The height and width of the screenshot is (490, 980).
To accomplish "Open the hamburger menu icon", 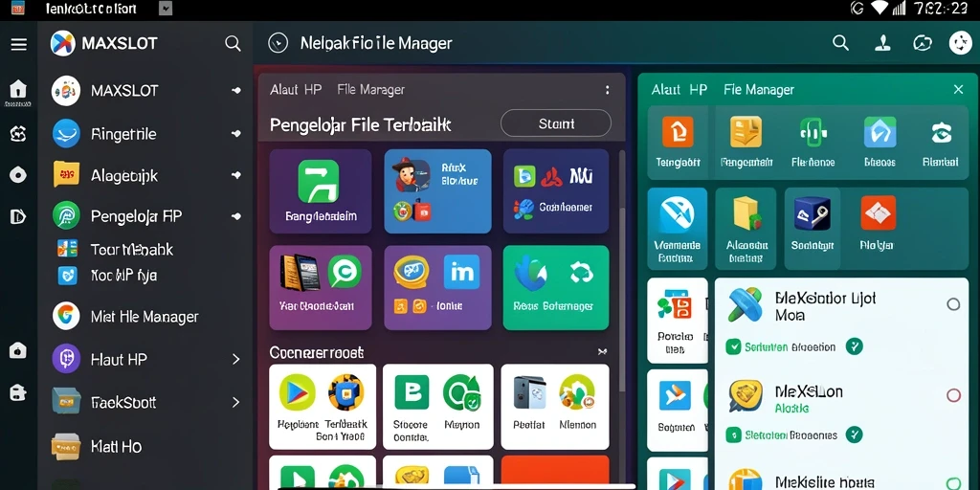I will pyautogui.click(x=19, y=44).
